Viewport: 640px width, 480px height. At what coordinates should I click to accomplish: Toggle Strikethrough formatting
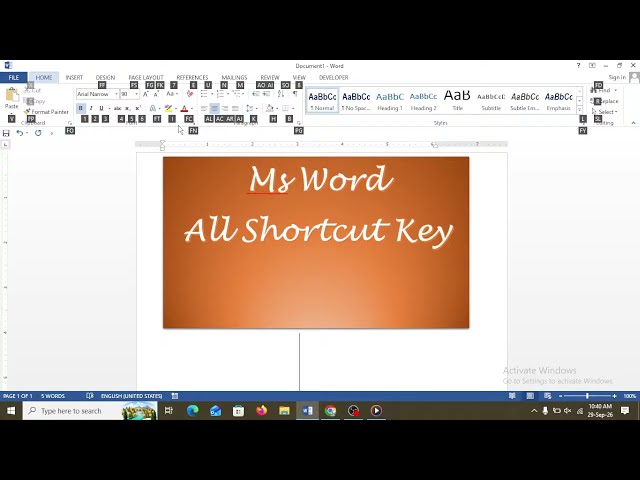(118, 108)
